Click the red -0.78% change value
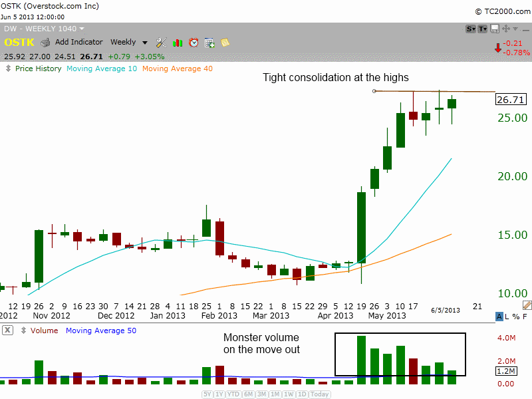 (x=516, y=53)
